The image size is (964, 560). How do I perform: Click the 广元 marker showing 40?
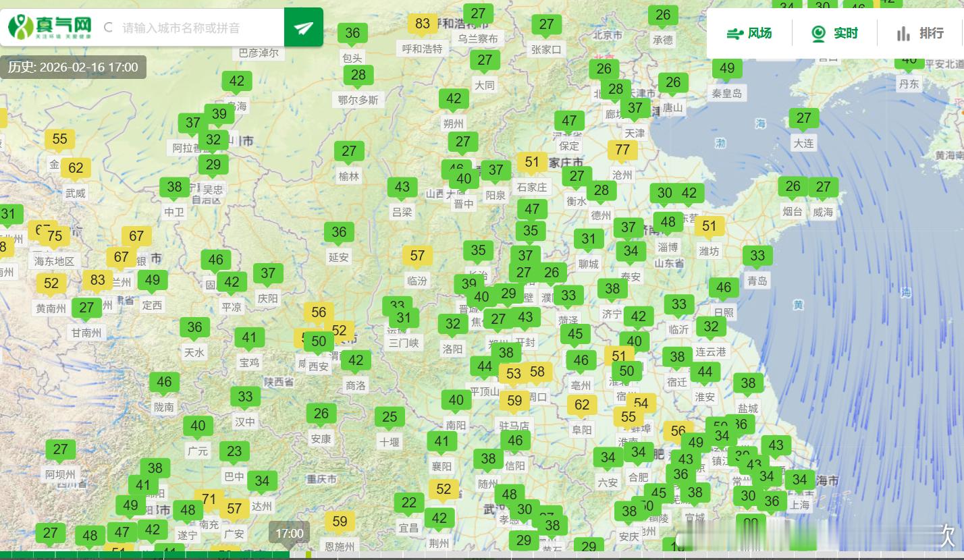(x=198, y=428)
